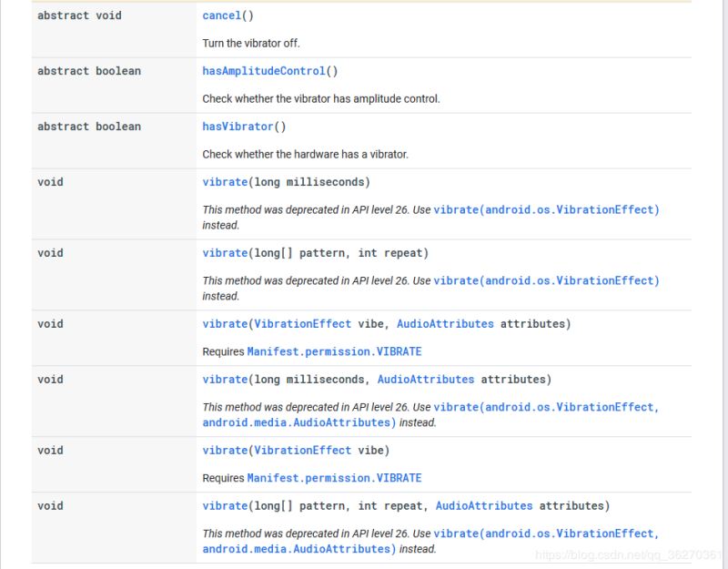728x569 pixels.
Task: Open Manifest.permission.VIBRATE under vibrate(VibrationEffect vibe, AudioAttributes attributes)
Action: 334,351
